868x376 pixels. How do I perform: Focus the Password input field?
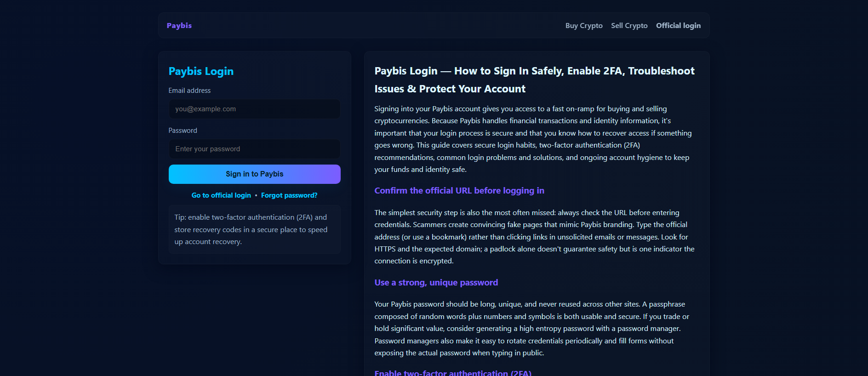[254, 149]
